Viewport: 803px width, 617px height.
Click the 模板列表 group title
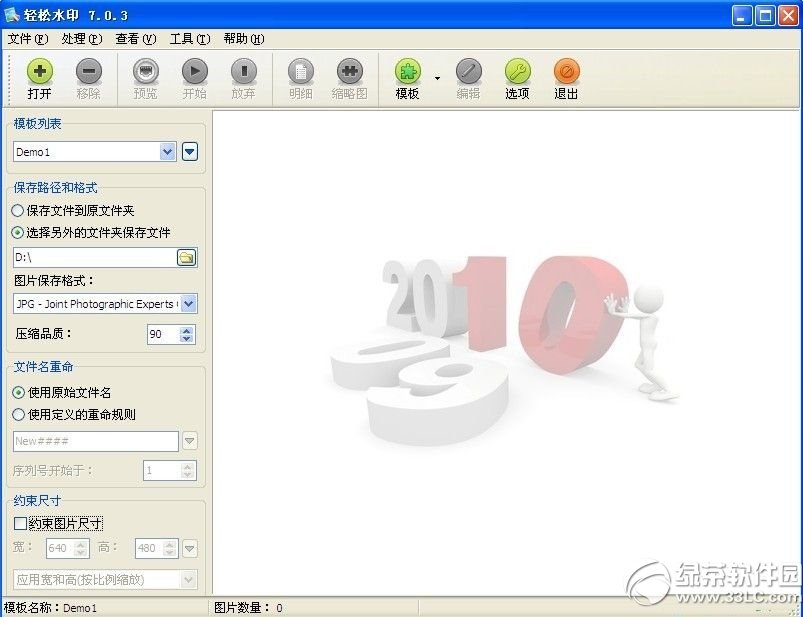tap(37, 123)
